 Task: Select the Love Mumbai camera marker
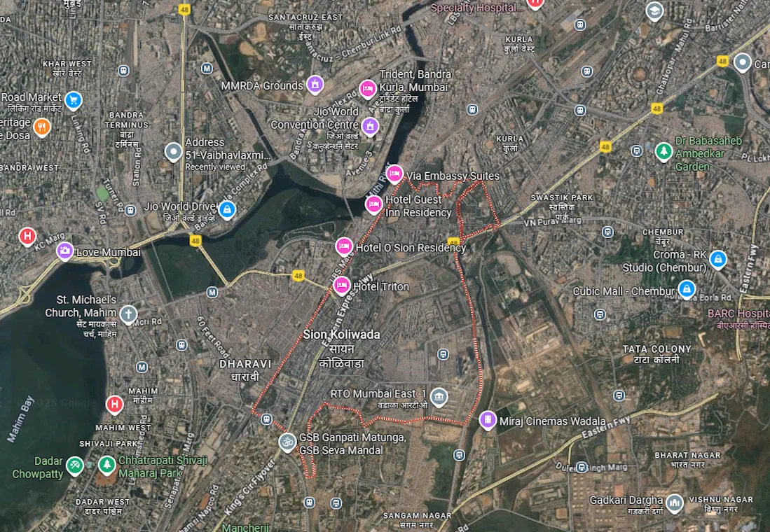[65, 251]
